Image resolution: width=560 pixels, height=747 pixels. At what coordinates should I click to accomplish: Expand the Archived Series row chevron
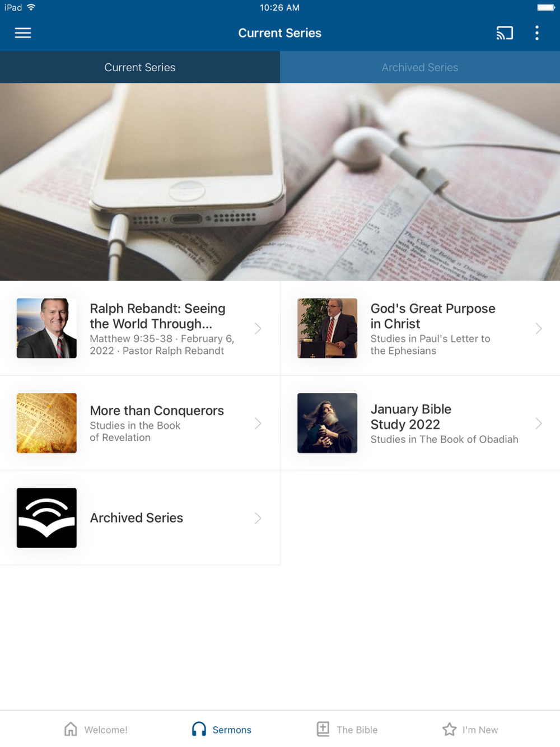(x=258, y=518)
